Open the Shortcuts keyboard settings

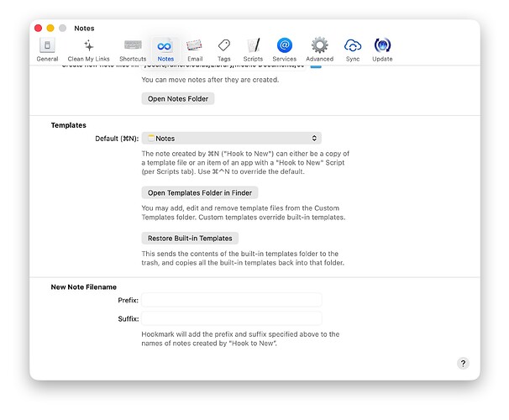point(133,50)
